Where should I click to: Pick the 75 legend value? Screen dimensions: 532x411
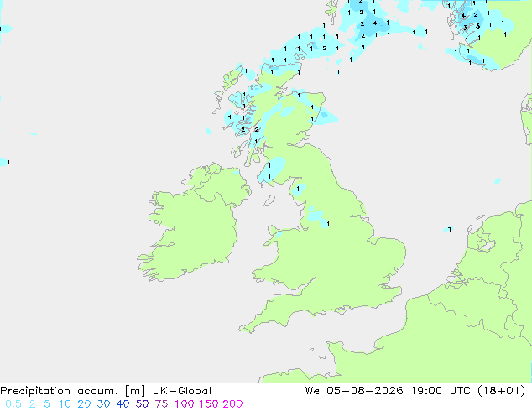pos(161,404)
